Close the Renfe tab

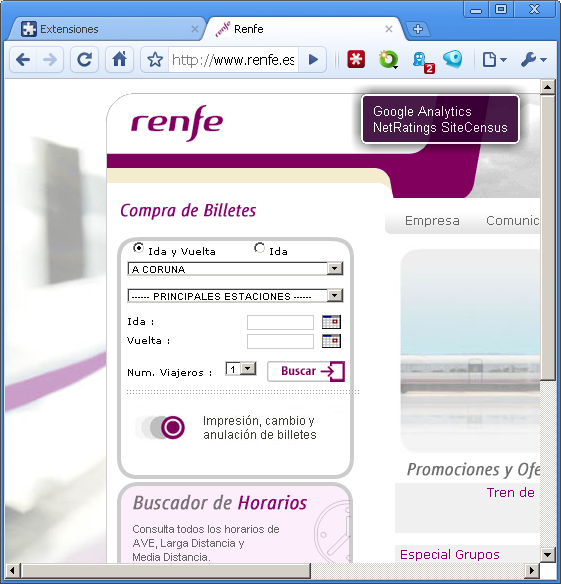(389, 29)
